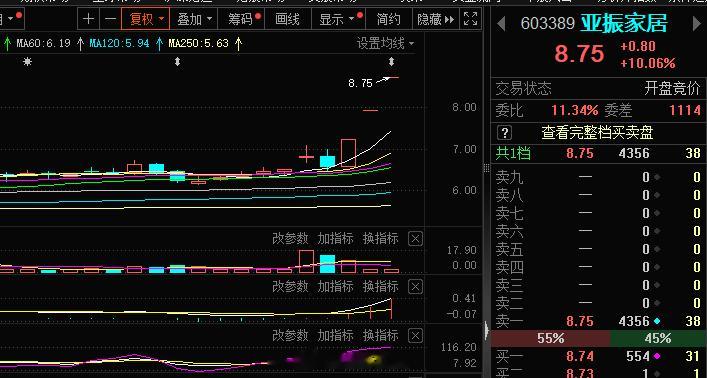This screenshot has width=707, height=378.
Task: Click the magenta diamond in 买一 row
Action: [x=656, y=356]
